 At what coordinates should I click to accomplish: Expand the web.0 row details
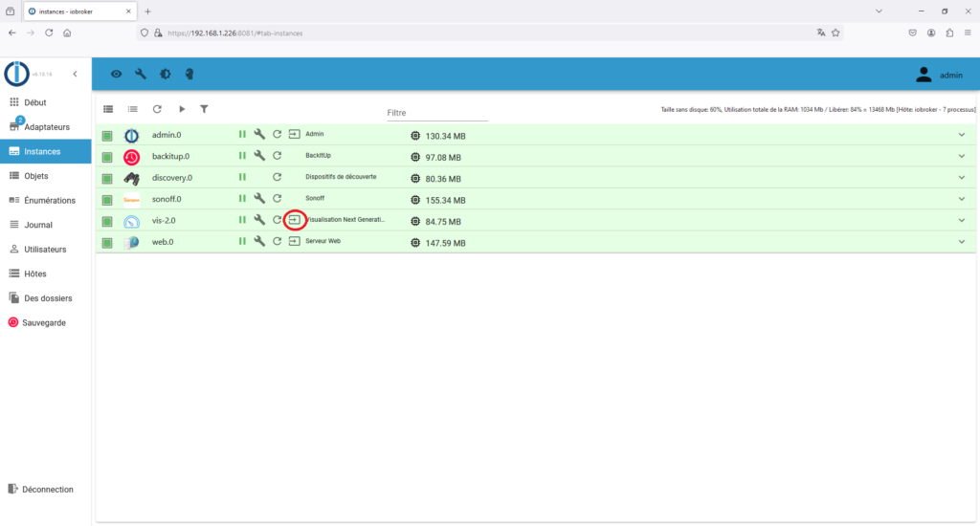click(x=962, y=242)
